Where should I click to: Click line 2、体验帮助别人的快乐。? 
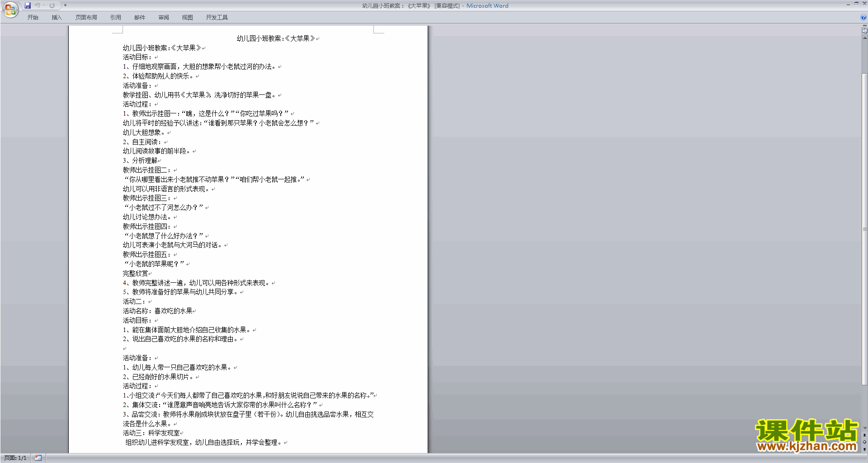[x=158, y=76]
